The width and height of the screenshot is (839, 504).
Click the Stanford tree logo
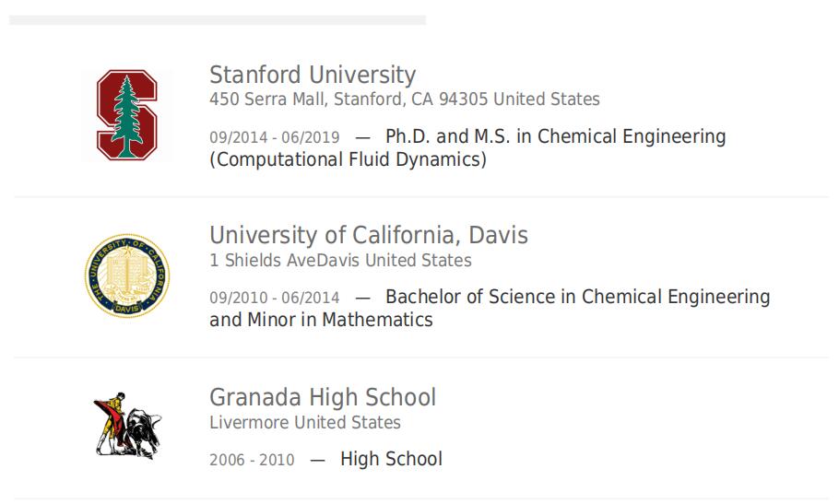click(x=127, y=115)
